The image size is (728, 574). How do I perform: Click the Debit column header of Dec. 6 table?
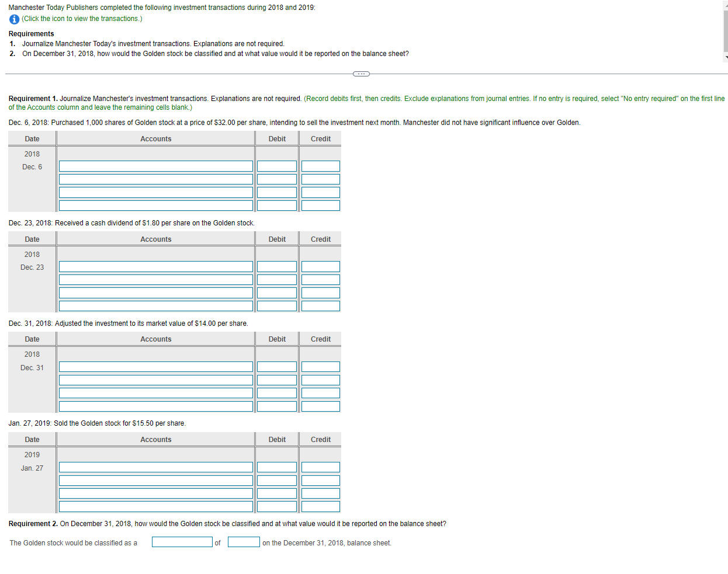pos(277,139)
